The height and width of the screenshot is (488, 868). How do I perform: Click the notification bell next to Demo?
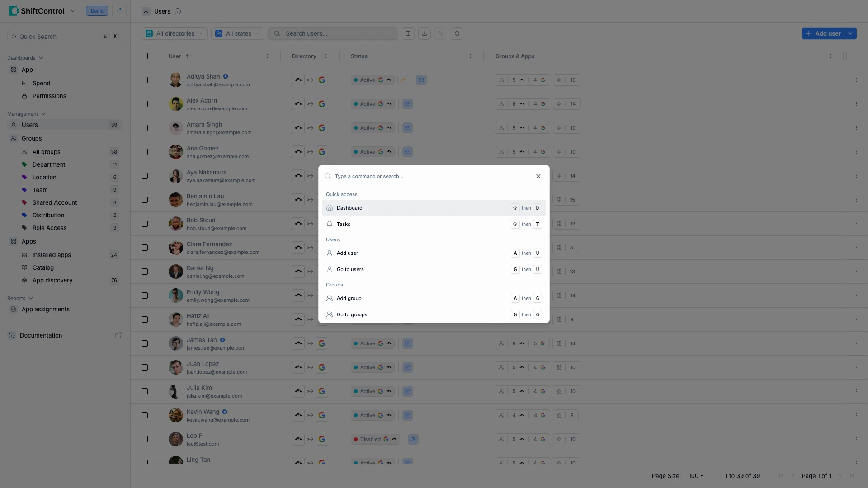pyautogui.click(x=119, y=11)
